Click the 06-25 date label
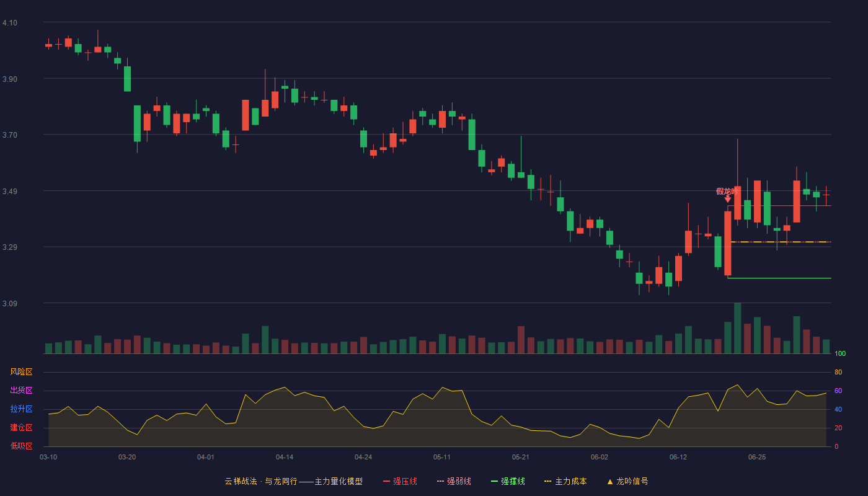 (x=757, y=457)
